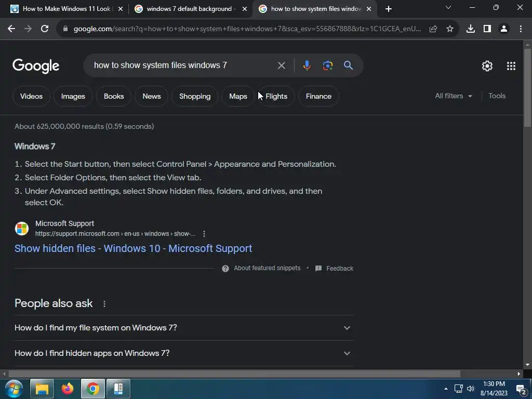
Task: Click the Google logo
Action: tap(36, 66)
